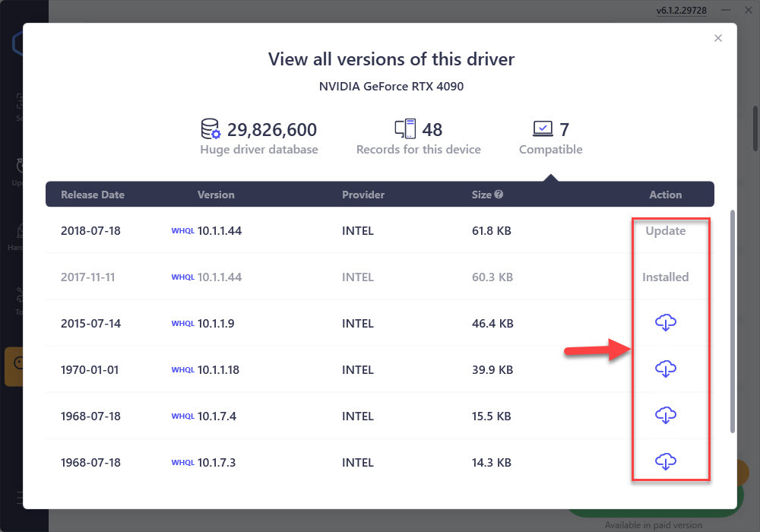Image resolution: width=760 pixels, height=532 pixels.
Task: Click Update for the 2018-07-18 driver
Action: 666,231
